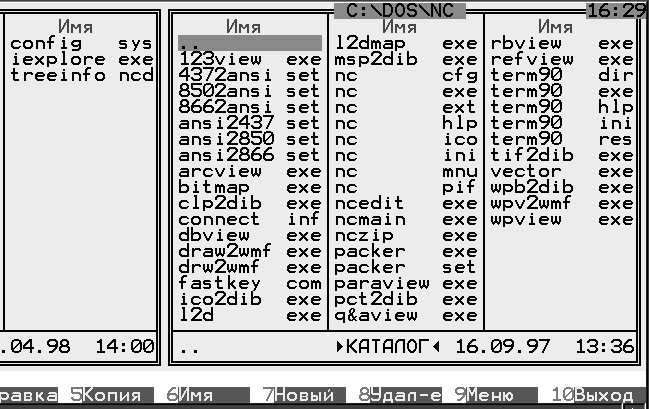Select l2d exe file
This screenshot has width=649, height=409.
(x=250, y=315)
